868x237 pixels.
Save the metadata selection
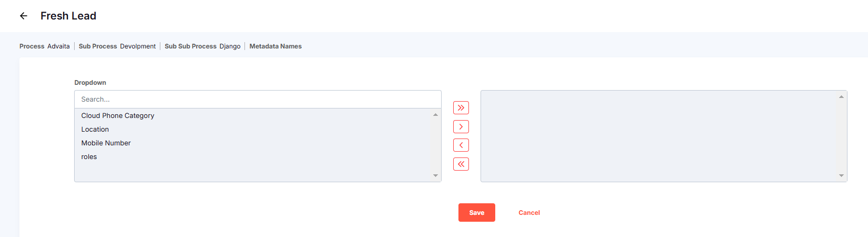pyautogui.click(x=476, y=213)
